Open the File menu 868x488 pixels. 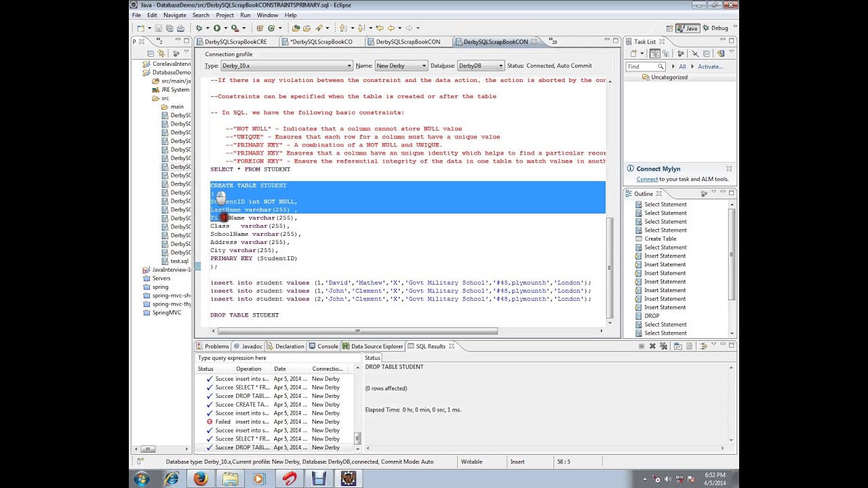coord(136,15)
